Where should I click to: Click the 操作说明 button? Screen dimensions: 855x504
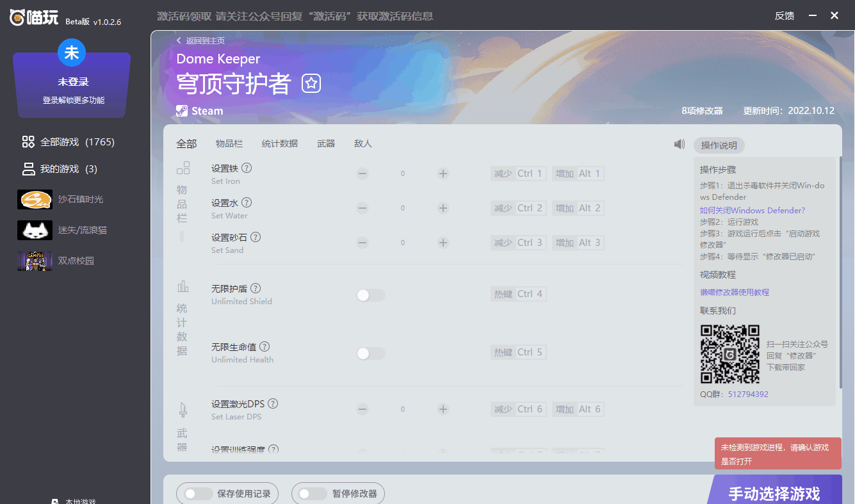point(719,145)
